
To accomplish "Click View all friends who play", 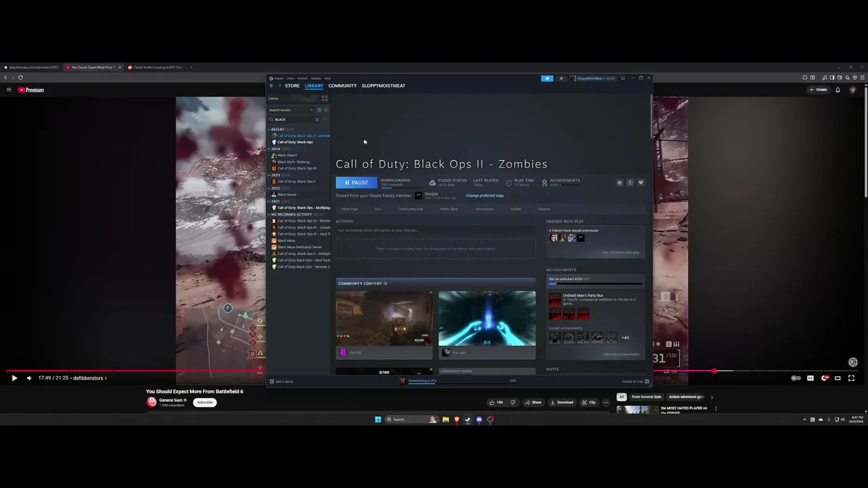I will pyautogui.click(x=620, y=252).
